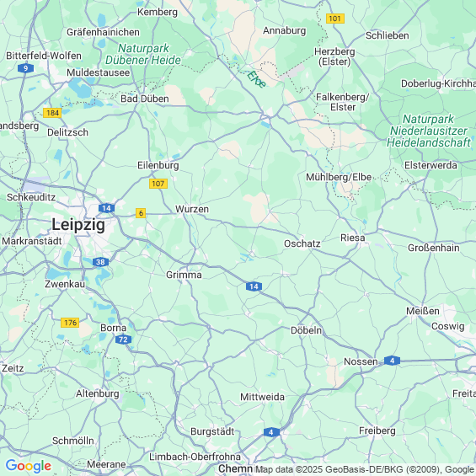Click the A14 shield between Grimma and Döbeln
476x476 pixels.
tap(254, 286)
